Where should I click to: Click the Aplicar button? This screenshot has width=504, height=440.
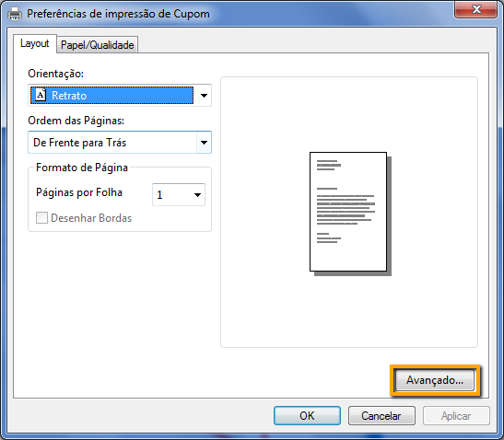pos(456,415)
